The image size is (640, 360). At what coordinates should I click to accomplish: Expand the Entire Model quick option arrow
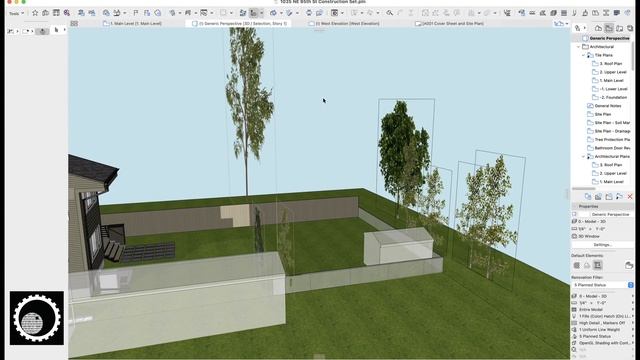pos(633,309)
